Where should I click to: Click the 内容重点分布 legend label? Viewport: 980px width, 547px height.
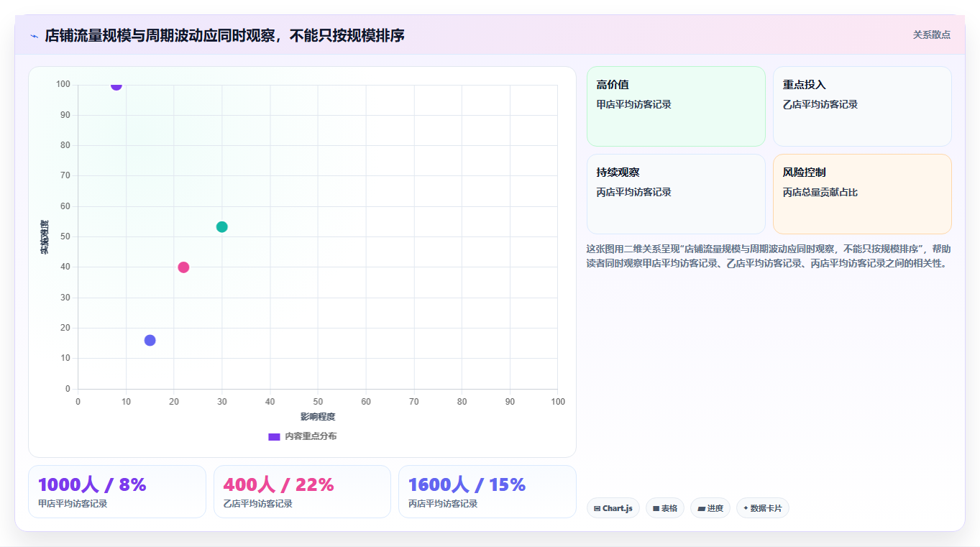click(x=311, y=437)
